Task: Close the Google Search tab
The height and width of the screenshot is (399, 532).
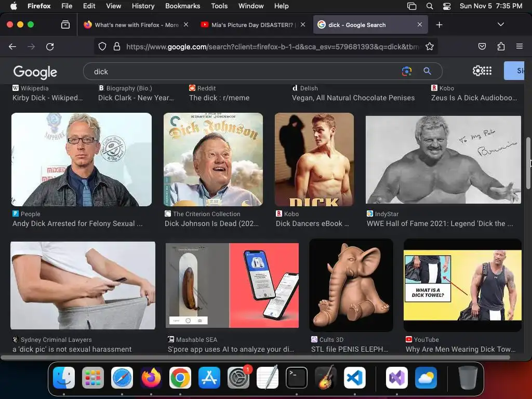Action: pos(420,24)
